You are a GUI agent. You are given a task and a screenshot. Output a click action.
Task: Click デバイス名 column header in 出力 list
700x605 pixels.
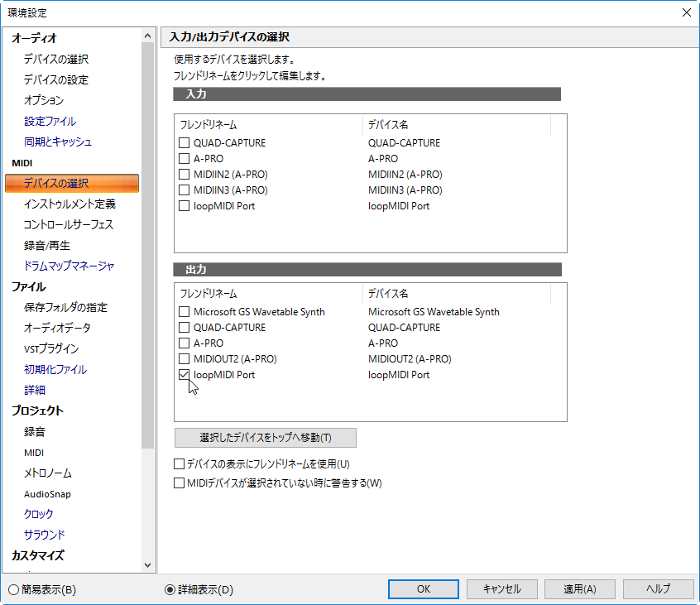point(457,294)
